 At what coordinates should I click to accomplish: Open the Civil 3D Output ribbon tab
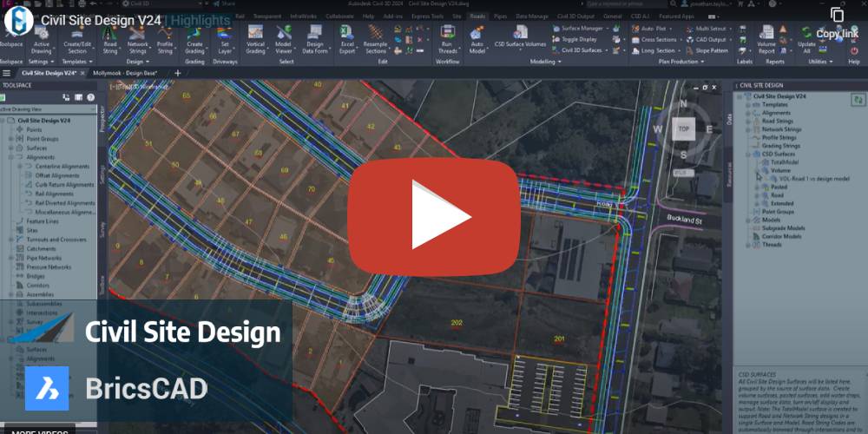575,16
